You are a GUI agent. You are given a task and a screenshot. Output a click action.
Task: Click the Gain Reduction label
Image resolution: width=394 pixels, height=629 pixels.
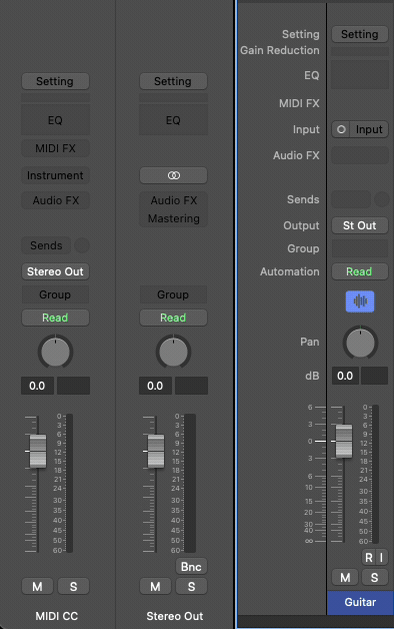click(x=280, y=50)
